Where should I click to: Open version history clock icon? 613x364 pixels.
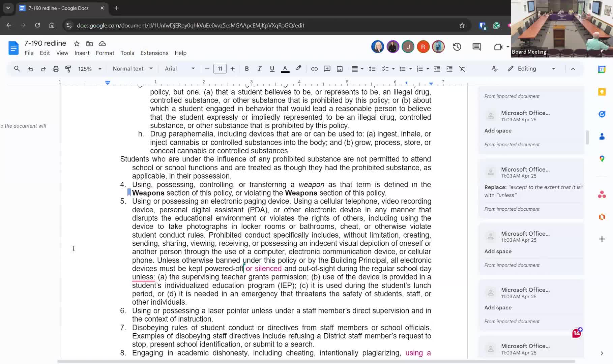(x=457, y=47)
